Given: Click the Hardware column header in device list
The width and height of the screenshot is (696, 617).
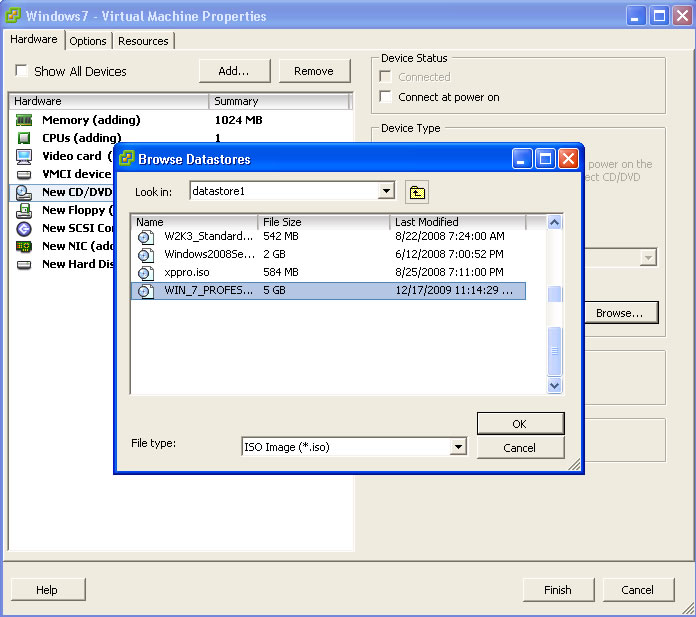Looking at the screenshot, I should [109, 101].
